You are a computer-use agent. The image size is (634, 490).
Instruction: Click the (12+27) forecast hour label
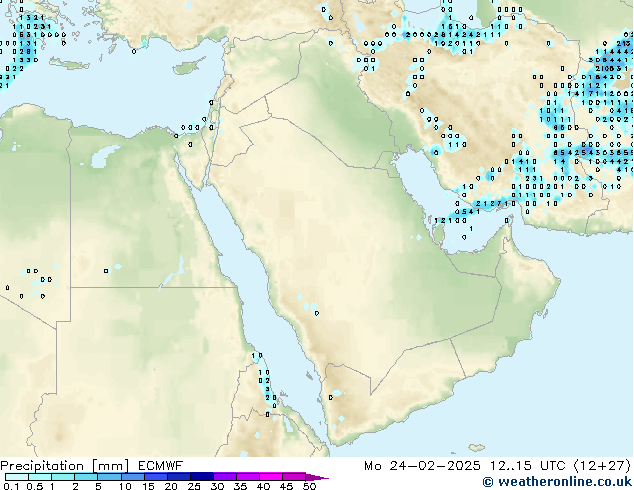pyautogui.click(x=597, y=465)
